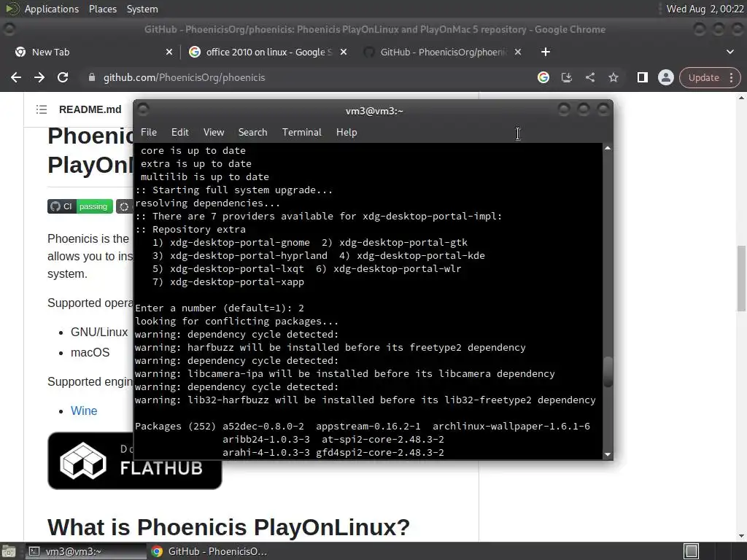Image resolution: width=747 pixels, height=560 pixels.
Task: Close the GitHub PhoenicisOrg tab
Action: 518,52
